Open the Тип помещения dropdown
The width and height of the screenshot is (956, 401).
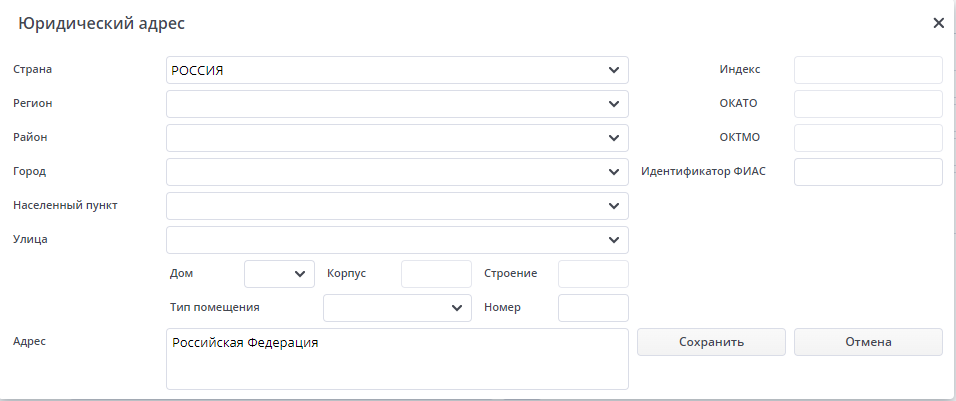(x=455, y=308)
